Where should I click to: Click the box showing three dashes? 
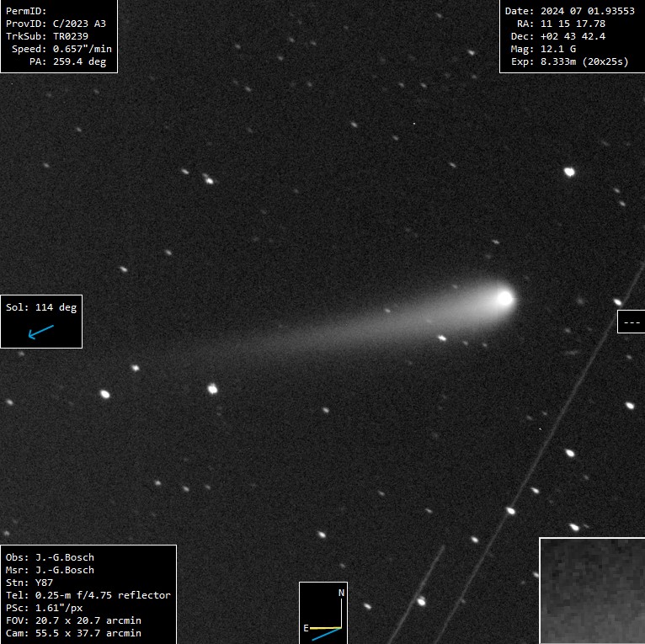(x=631, y=322)
